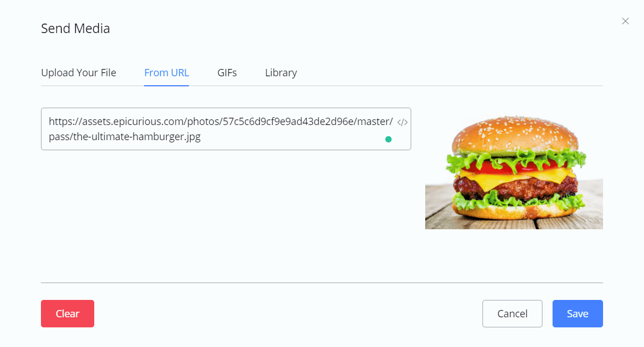Open the GIFs tab
Image resolution: width=644 pixels, height=347 pixels.
click(227, 73)
